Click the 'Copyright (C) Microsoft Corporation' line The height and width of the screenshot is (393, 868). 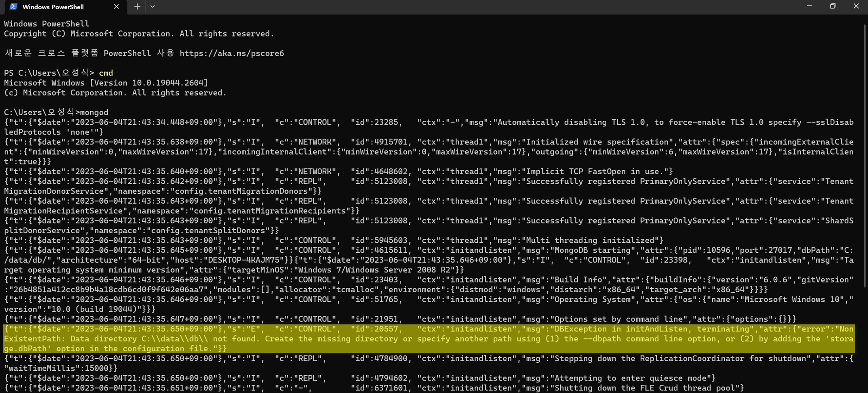coord(139,34)
